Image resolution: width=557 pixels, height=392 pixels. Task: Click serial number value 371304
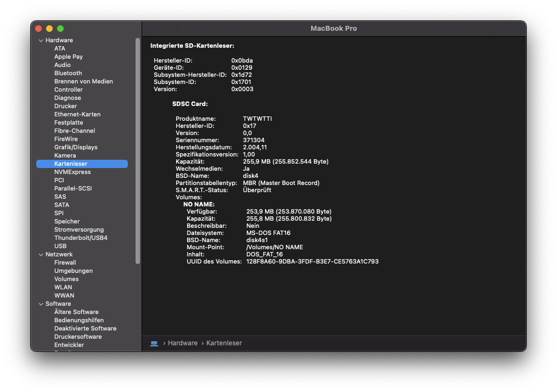click(254, 140)
